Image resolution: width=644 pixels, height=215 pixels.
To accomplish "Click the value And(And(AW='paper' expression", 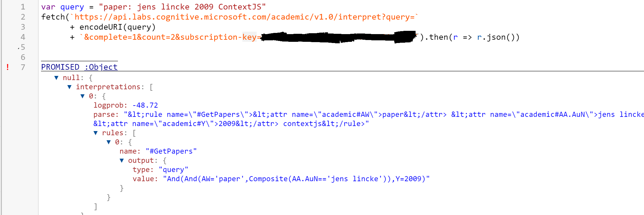I will pyautogui.click(x=296, y=179).
